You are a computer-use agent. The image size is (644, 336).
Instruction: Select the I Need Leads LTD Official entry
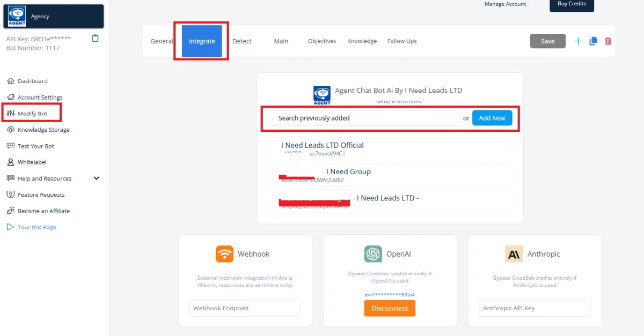point(390,148)
